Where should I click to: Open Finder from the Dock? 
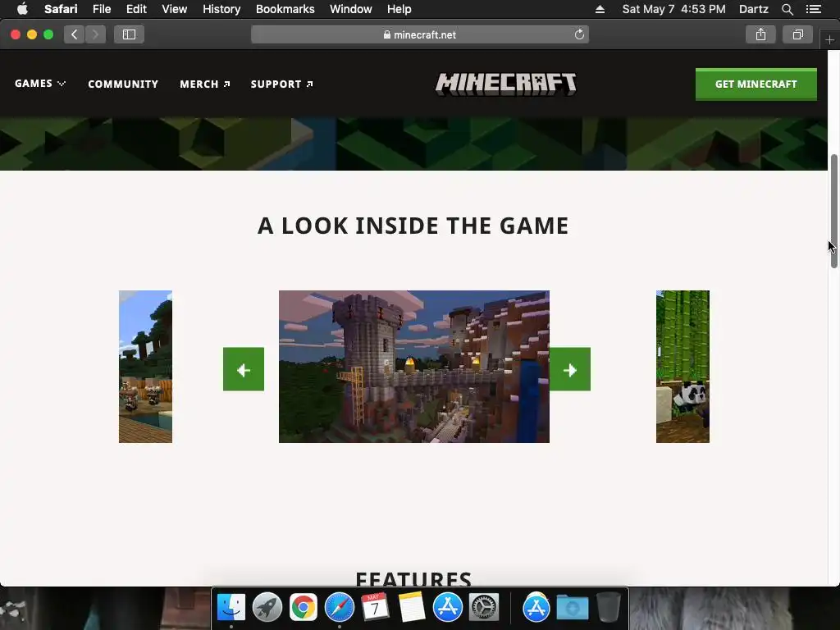[x=231, y=607]
